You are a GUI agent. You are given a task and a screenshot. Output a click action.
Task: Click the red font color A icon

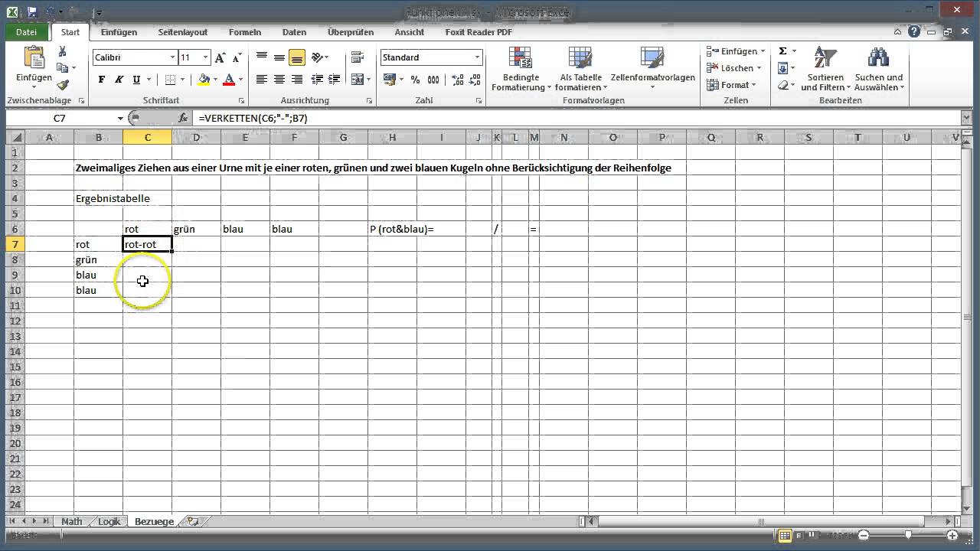click(228, 80)
